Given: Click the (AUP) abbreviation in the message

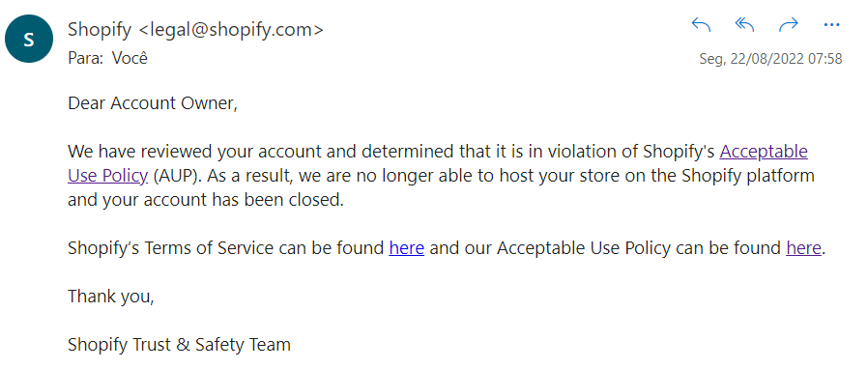Looking at the screenshot, I should [174, 176].
